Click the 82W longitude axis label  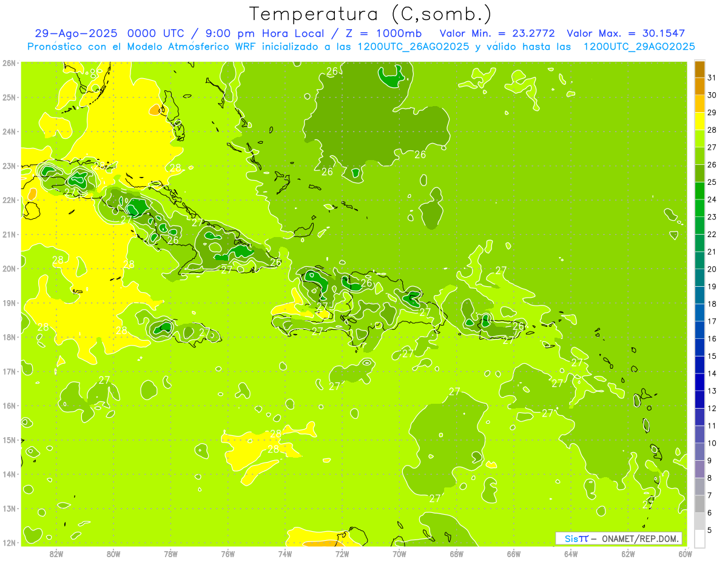[x=56, y=554]
